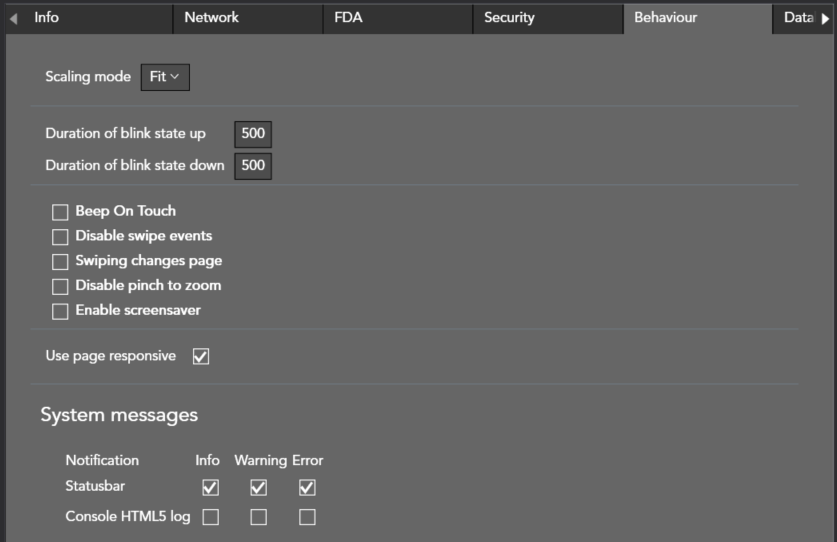Enable Beep On Touch checkbox
Screen dimensions: 837x542
pos(60,212)
